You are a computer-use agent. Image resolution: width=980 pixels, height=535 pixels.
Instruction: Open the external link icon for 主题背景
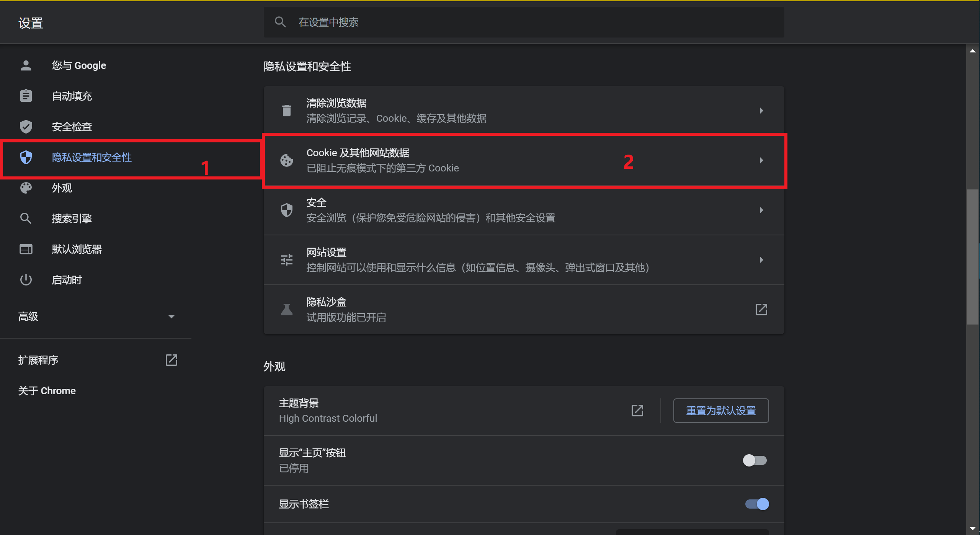[x=637, y=411]
